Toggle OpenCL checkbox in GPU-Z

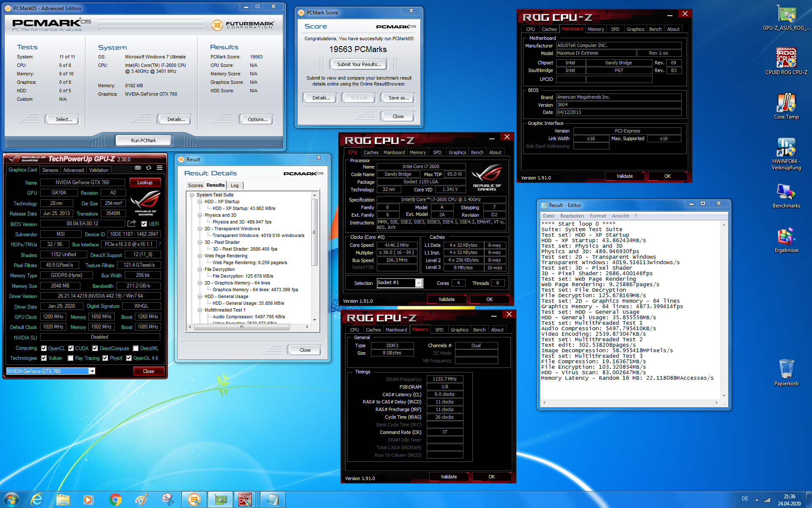[44, 348]
